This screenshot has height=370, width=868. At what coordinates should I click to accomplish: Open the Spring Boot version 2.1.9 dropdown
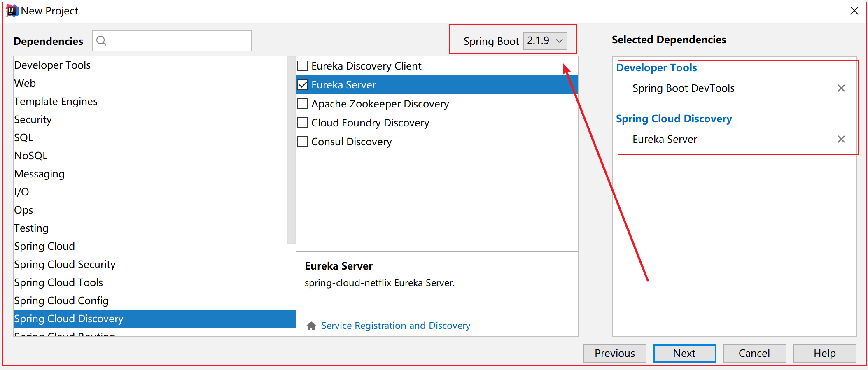click(x=545, y=41)
